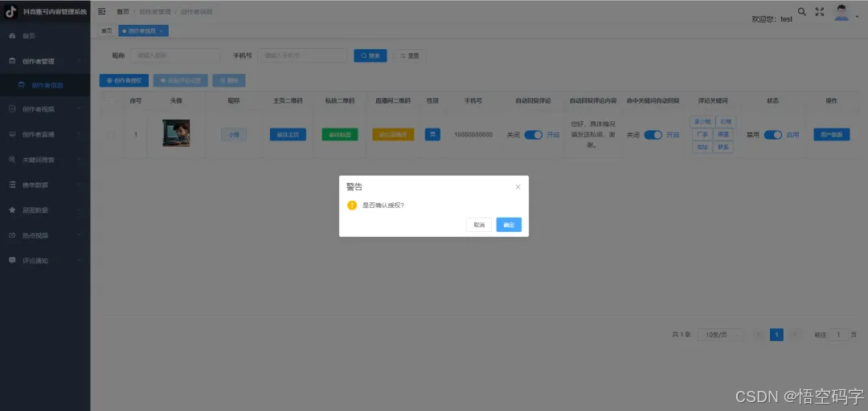Check the select-all checkbox in table header

(111, 100)
